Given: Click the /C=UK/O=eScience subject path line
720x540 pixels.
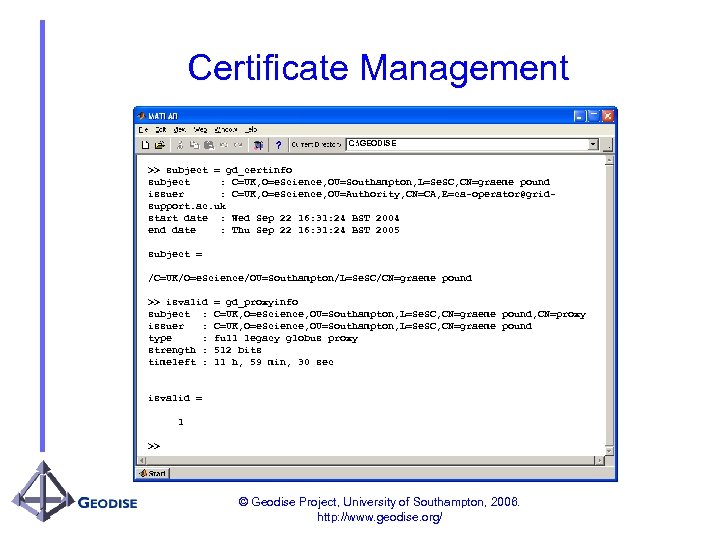Looking at the screenshot, I should click(x=310, y=278).
